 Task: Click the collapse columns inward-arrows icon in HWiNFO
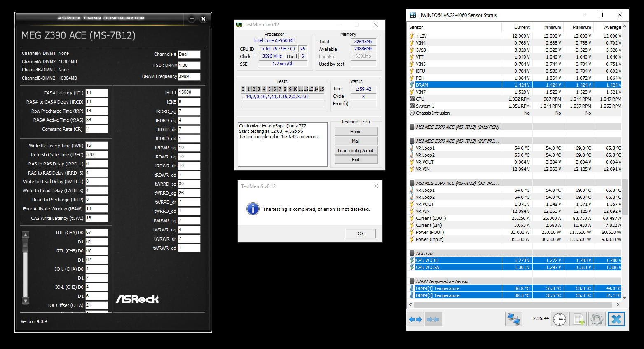(433, 319)
